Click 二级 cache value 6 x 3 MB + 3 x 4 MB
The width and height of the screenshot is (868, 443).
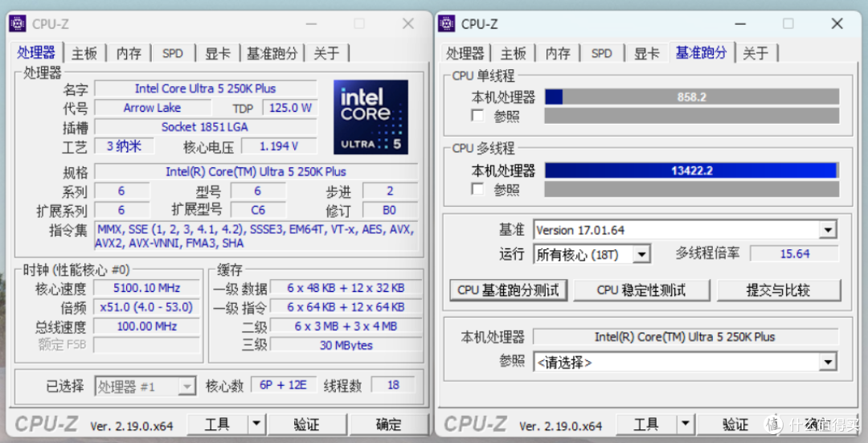click(346, 326)
